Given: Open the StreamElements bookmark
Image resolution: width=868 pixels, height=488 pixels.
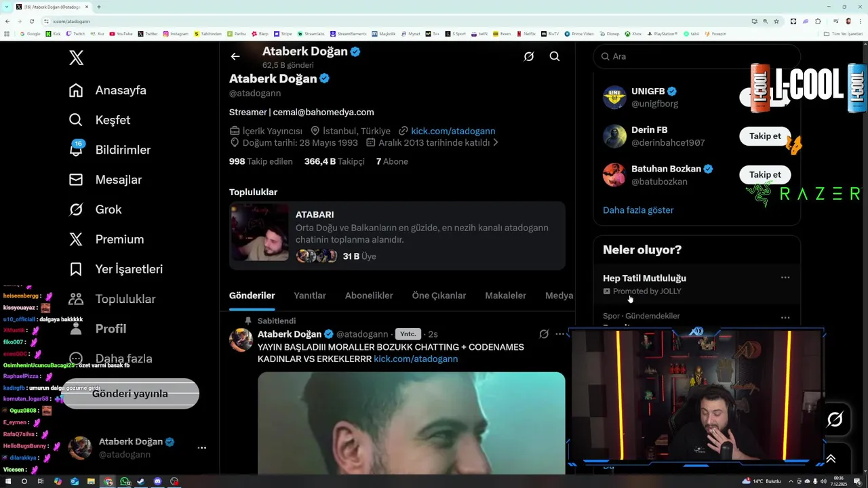Looking at the screenshot, I should click(x=349, y=34).
